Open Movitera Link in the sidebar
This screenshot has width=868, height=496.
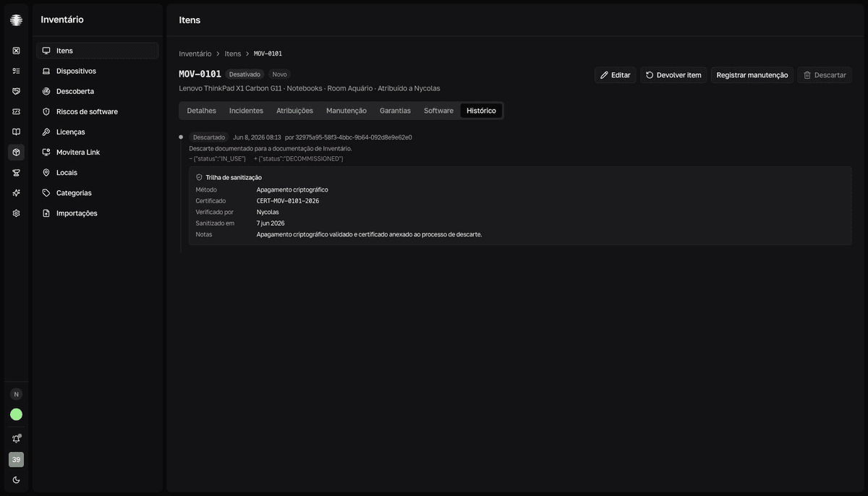click(x=98, y=152)
